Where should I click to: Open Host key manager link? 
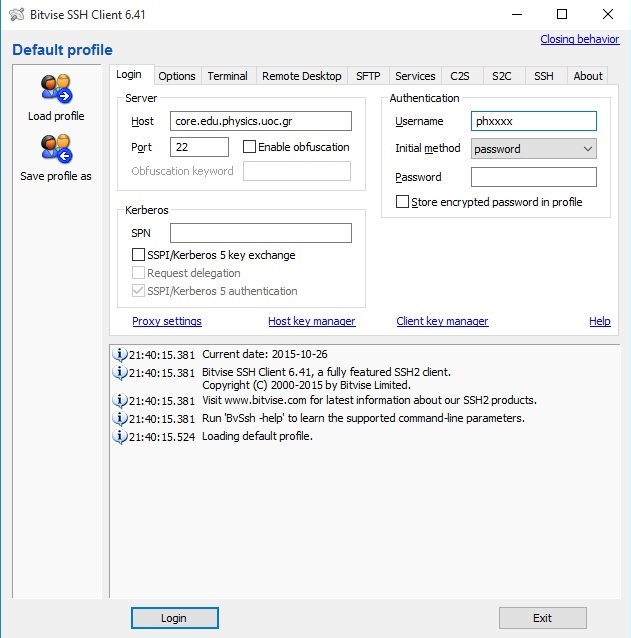point(312,321)
